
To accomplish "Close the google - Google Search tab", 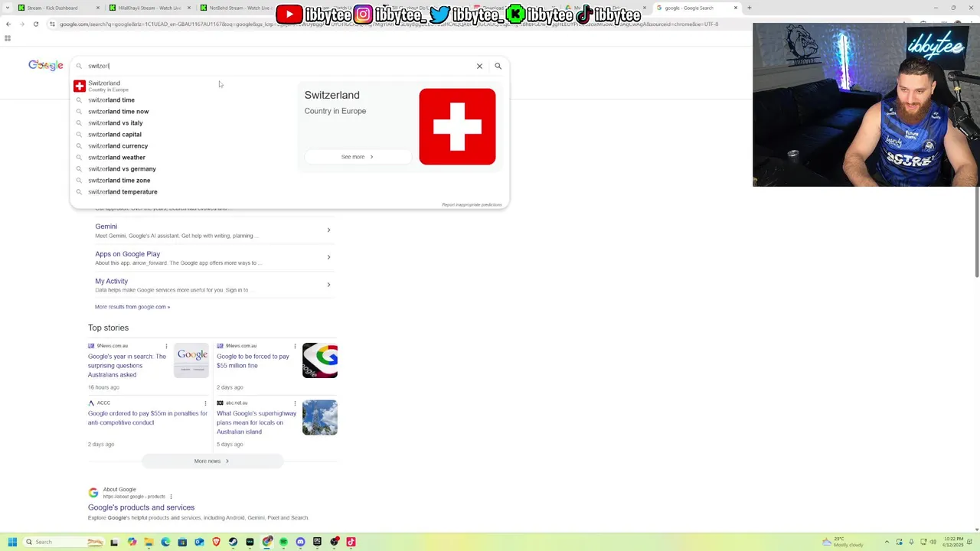I will pyautogui.click(x=736, y=8).
